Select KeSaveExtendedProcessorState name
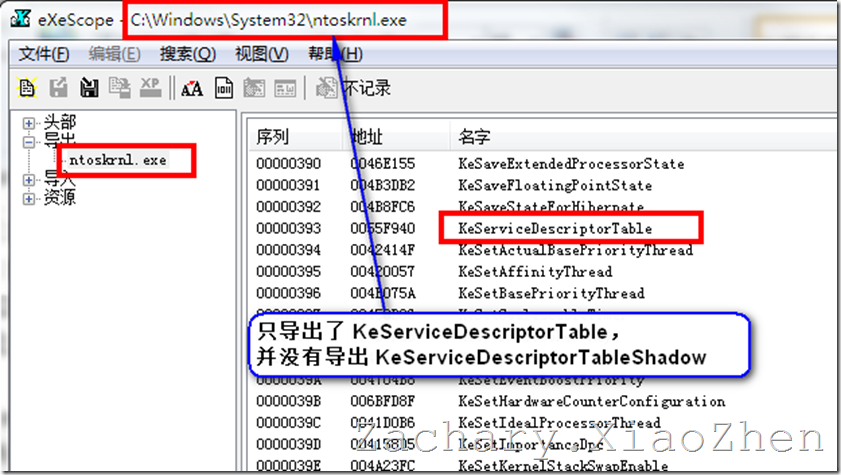The image size is (841, 475). click(571, 164)
